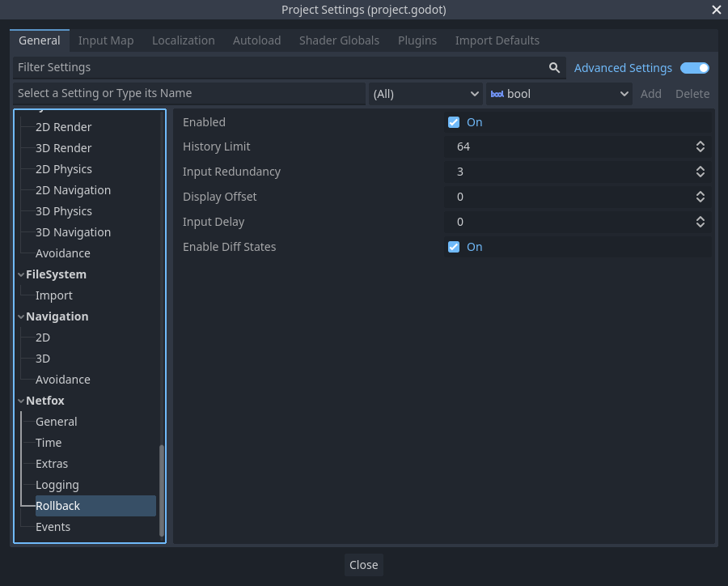Click the Close button

point(363,564)
